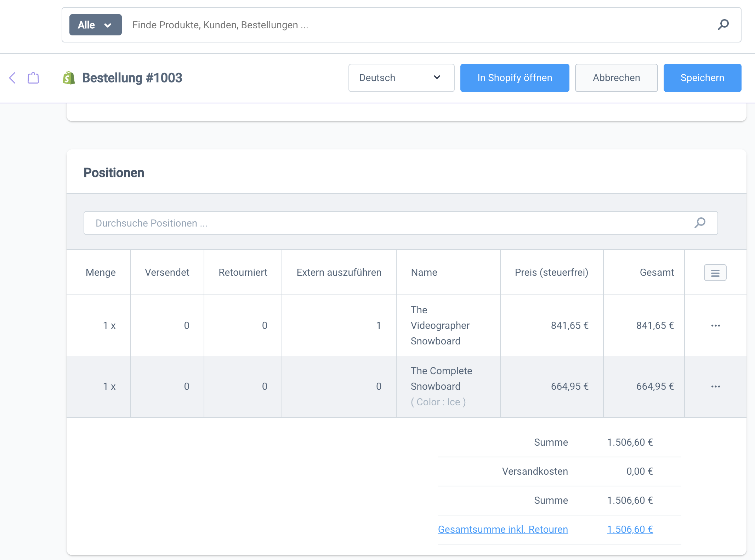Open the table column settings icon
Image resolution: width=755 pixels, height=560 pixels.
[715, 273]
